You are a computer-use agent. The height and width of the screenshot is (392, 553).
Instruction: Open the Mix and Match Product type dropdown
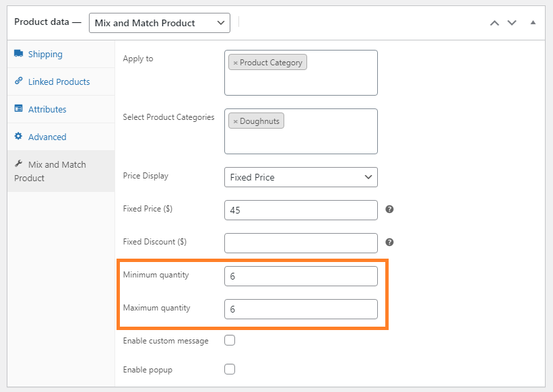click(160, 23)
